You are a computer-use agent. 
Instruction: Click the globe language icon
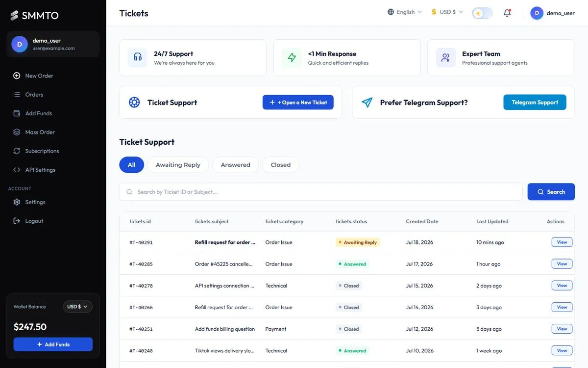point(391,12)
